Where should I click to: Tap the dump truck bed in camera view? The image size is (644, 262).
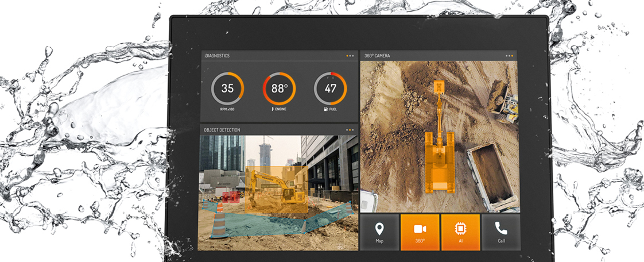489,175
